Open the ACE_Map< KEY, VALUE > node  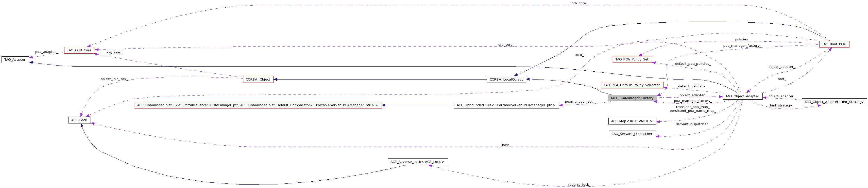pyautogui.click(x=632, y=121)
